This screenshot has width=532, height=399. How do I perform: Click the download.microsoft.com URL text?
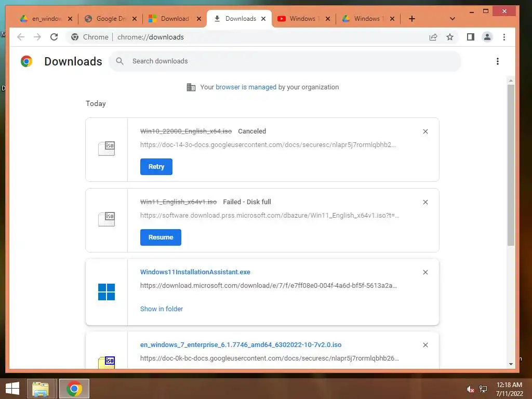(269, 286)
